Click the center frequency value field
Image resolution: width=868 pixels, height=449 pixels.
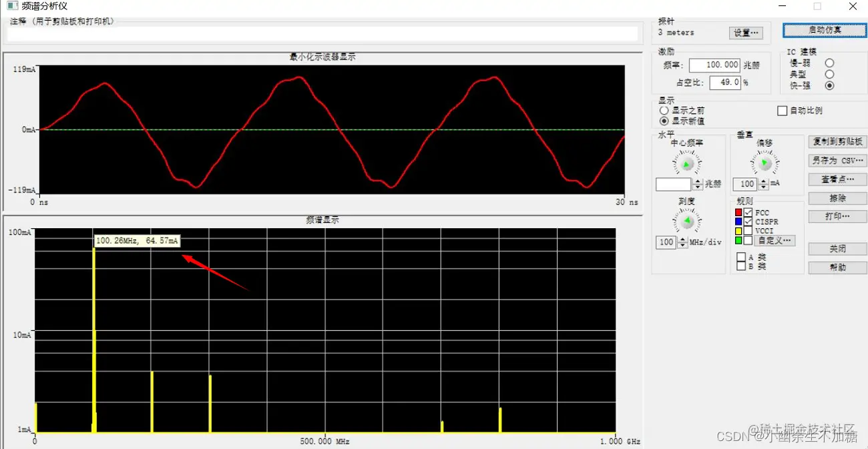click(674, 184)
